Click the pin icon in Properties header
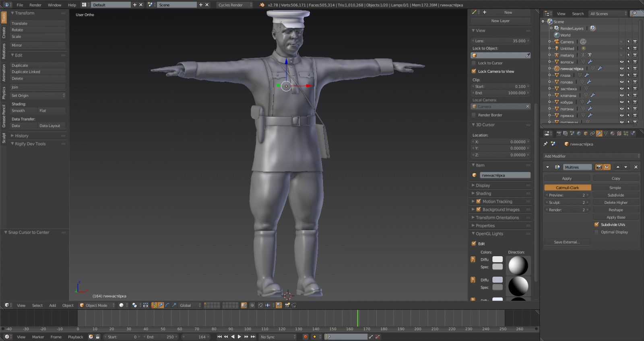 click(545, 144)
